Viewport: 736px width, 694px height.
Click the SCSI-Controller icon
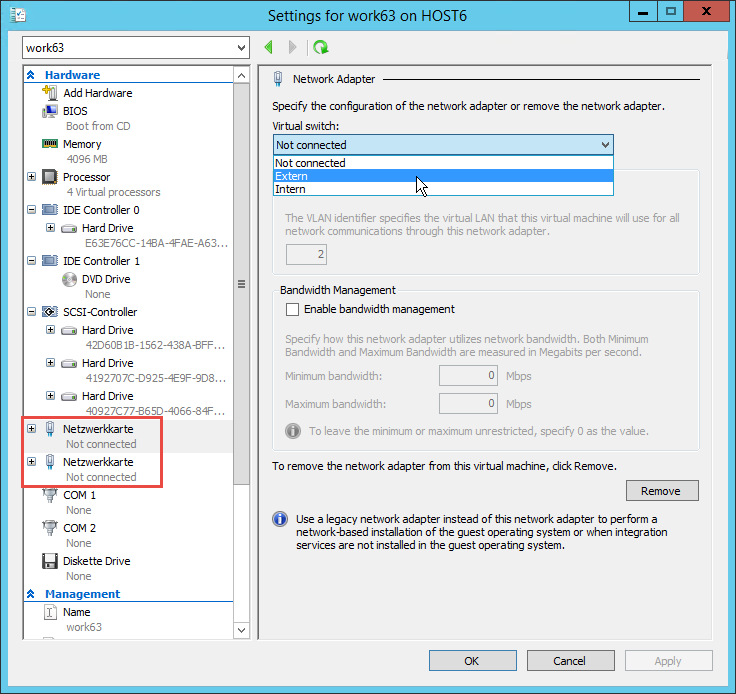point(50,312)
